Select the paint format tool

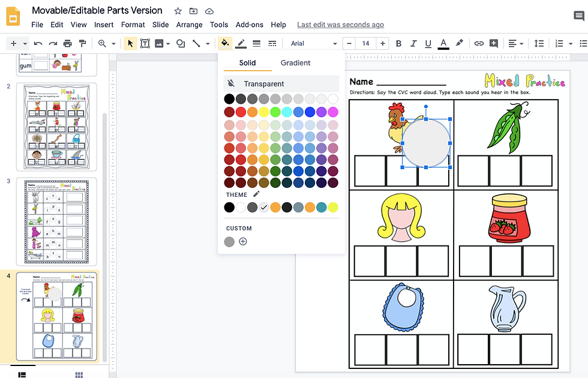82,43
